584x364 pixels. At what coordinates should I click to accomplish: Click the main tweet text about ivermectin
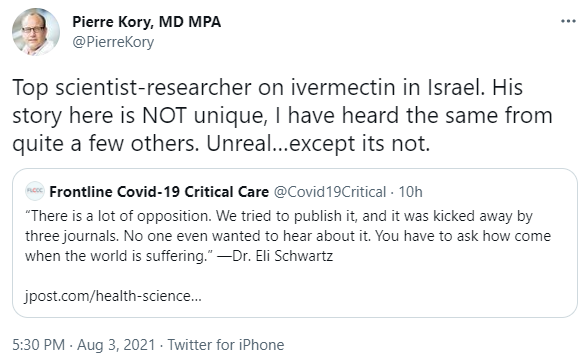pyautogui.click(x=282, y=115)
